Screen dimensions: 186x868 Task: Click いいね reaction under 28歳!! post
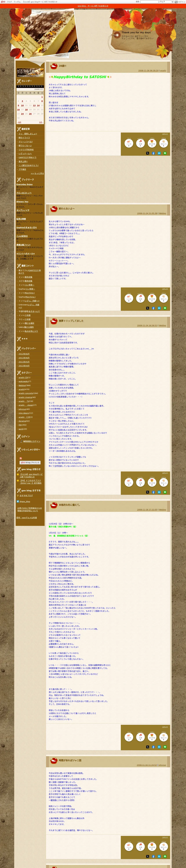[x=129, y=143]
